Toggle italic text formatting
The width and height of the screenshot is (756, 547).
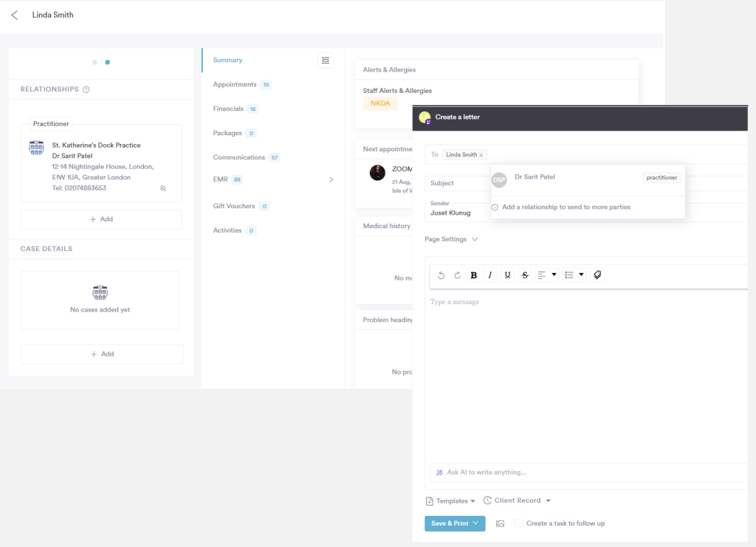tap(489, 275)
